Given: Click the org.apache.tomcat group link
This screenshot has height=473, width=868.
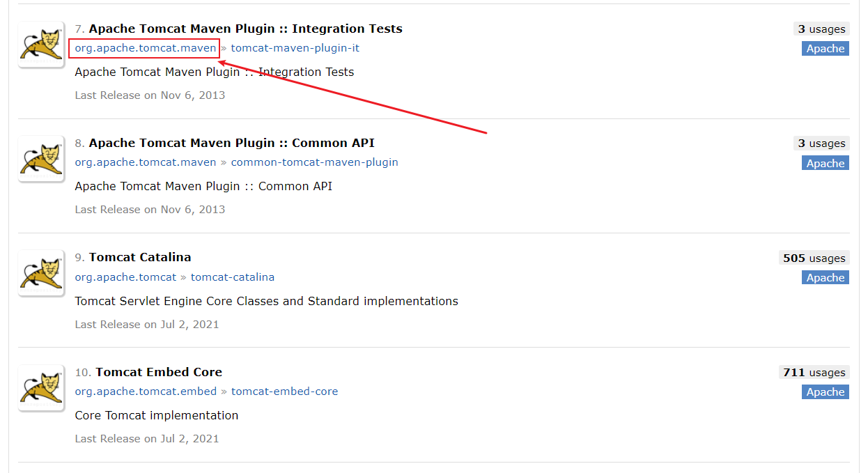Looking at the screenshot, I should (125, 277).
